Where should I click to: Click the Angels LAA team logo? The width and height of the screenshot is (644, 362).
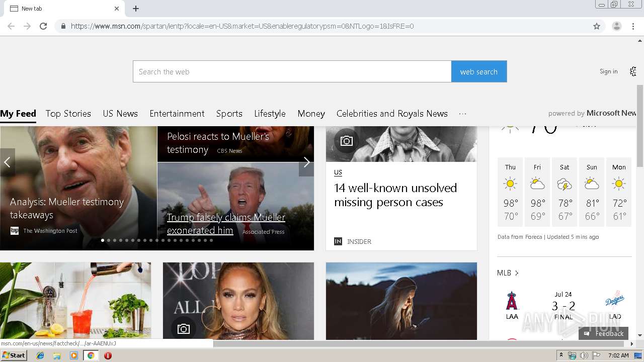(x=512, y=302)
